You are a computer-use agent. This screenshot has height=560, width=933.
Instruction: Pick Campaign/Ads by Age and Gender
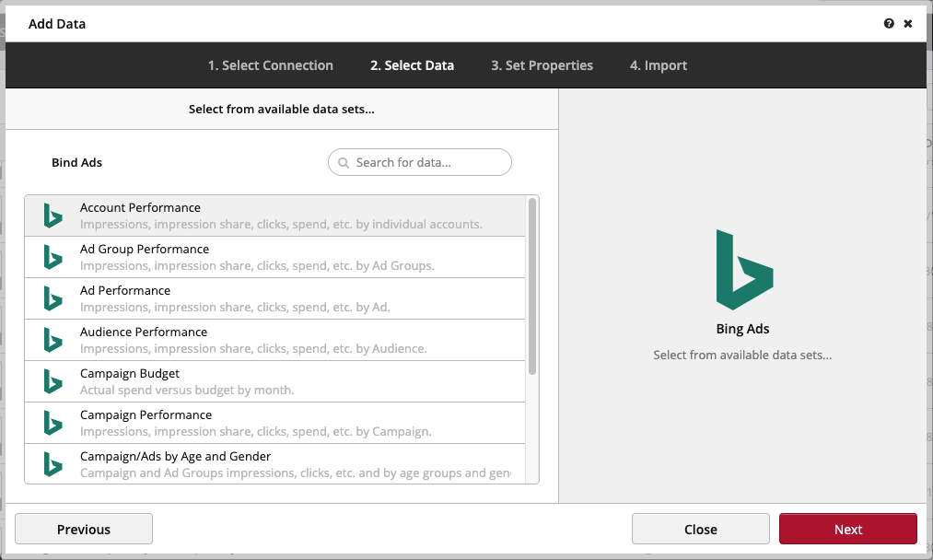(x=274, y=463)
